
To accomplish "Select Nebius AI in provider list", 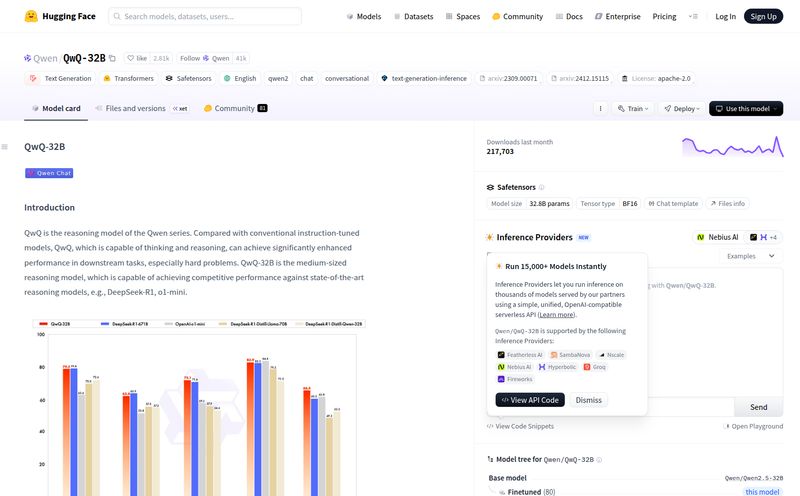I will click(514, 367).
